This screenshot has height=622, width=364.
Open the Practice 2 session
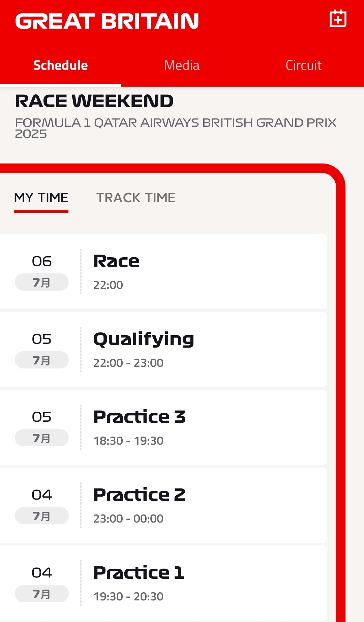coord(163,505)
